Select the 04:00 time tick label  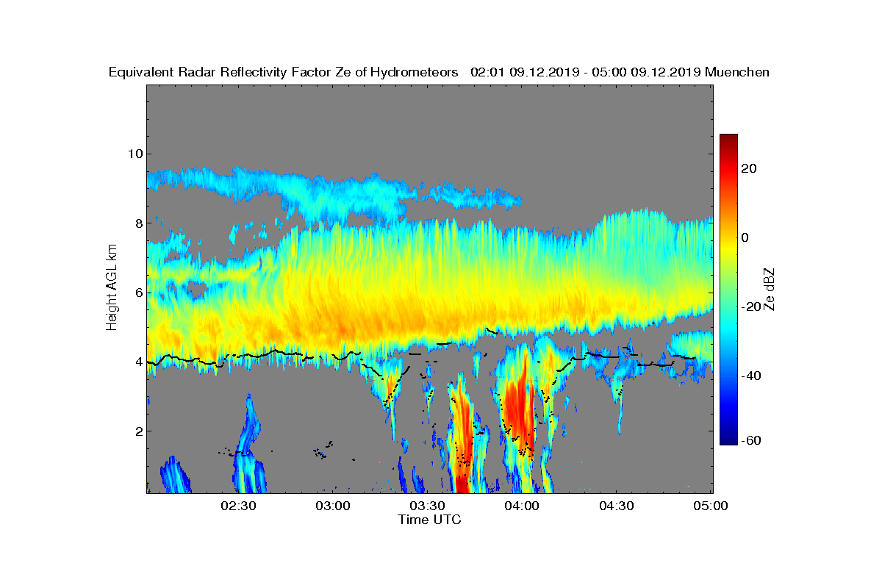[522, 506]
